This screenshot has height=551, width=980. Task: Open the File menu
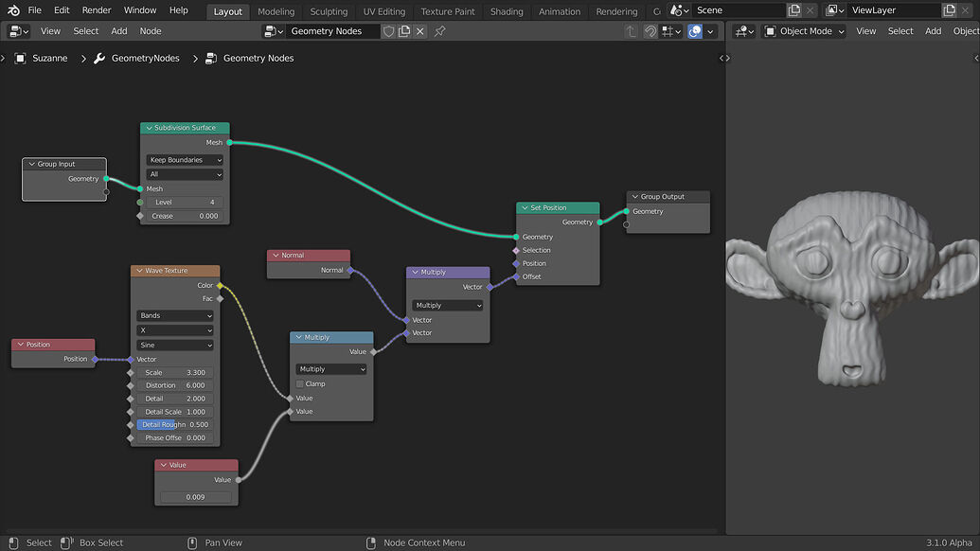pyautogui.click(x=35, y=10)
